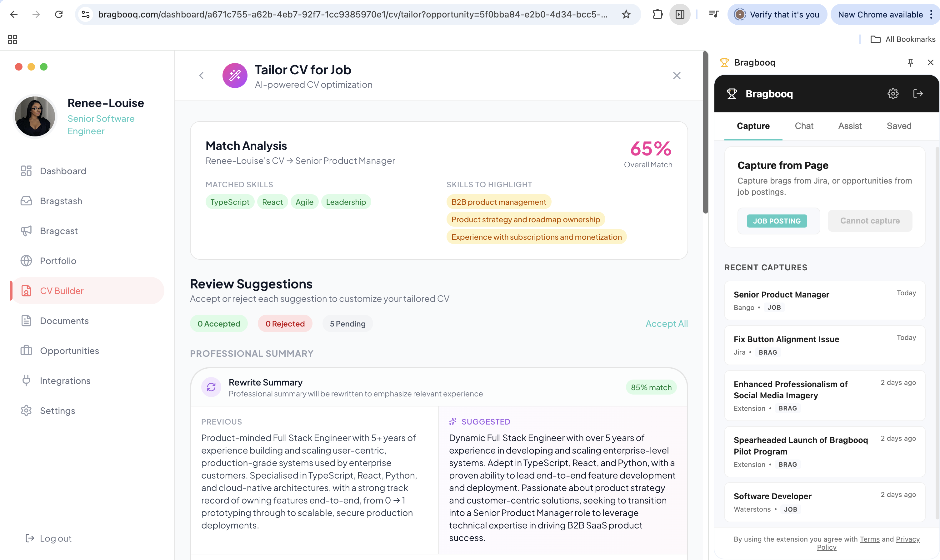Switch to the Chat tab

[x=804, y=126]
